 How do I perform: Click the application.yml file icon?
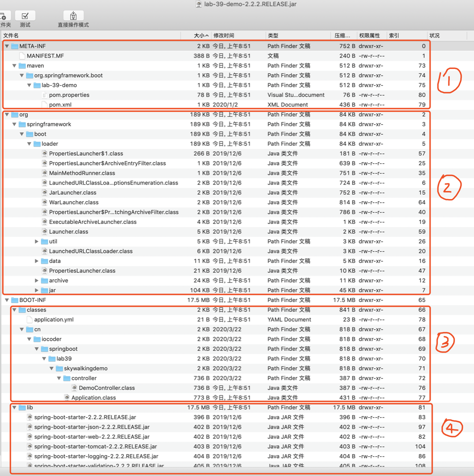pyautogui.click(x=30, y=320)
